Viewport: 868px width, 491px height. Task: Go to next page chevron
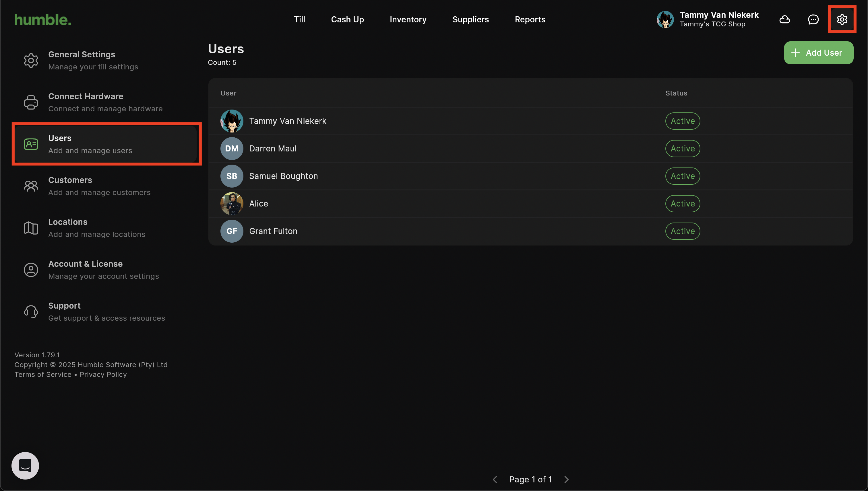(x=566, y=479)
